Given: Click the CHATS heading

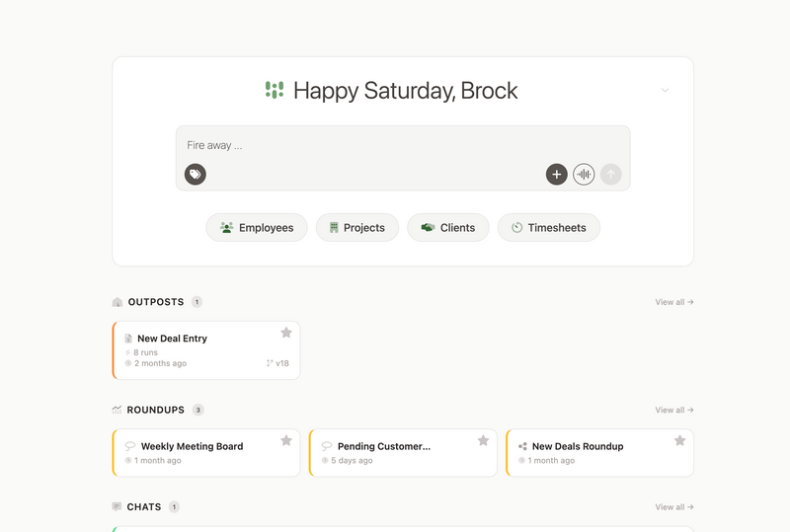Looking at the screenshot, I should (144, 506).
